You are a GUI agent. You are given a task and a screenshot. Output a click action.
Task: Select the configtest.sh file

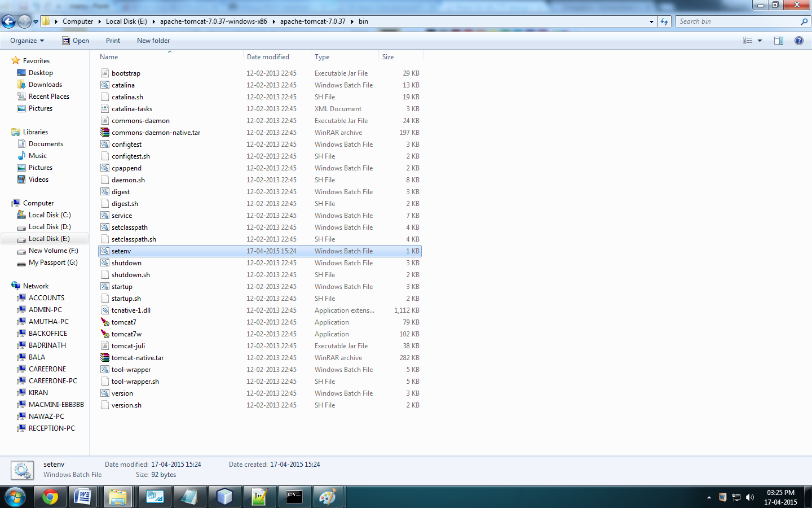(131, 156)
